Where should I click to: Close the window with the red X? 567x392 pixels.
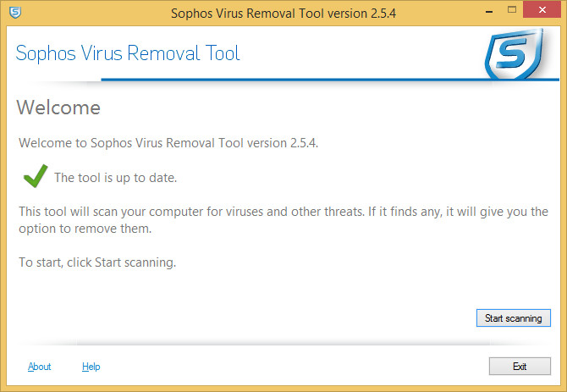click(542, 10)
